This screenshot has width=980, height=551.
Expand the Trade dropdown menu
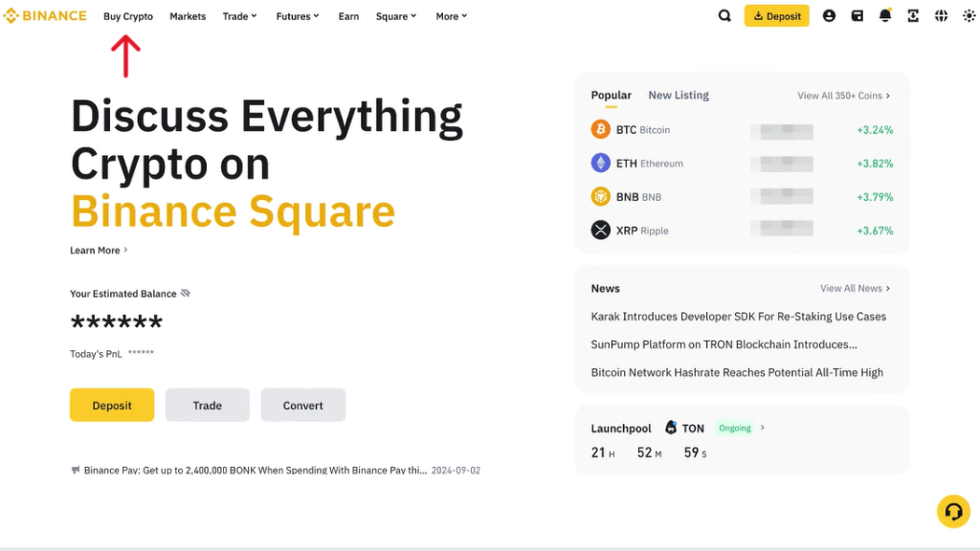click(x=239, y=16)
